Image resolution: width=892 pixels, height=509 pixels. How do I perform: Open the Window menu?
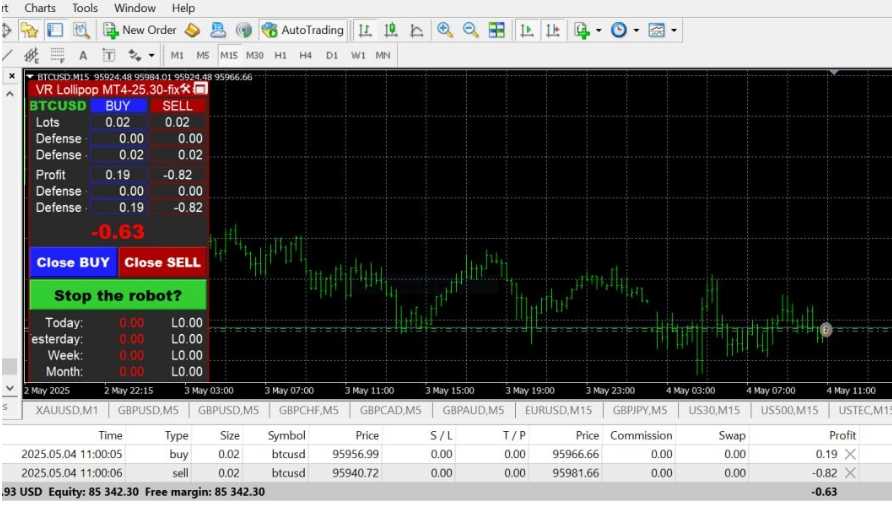click(x=135, y=8)
